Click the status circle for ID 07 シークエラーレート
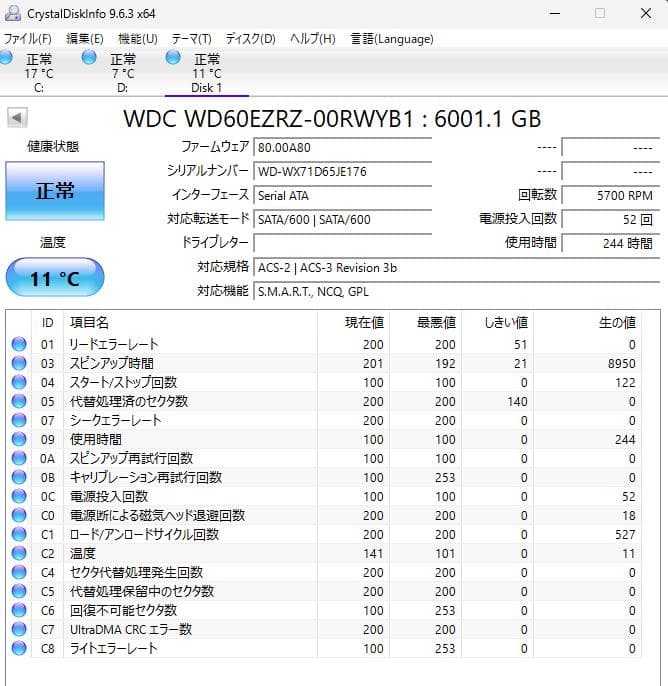The width and height of the screenshot is (668, 686). coord(19,420)
